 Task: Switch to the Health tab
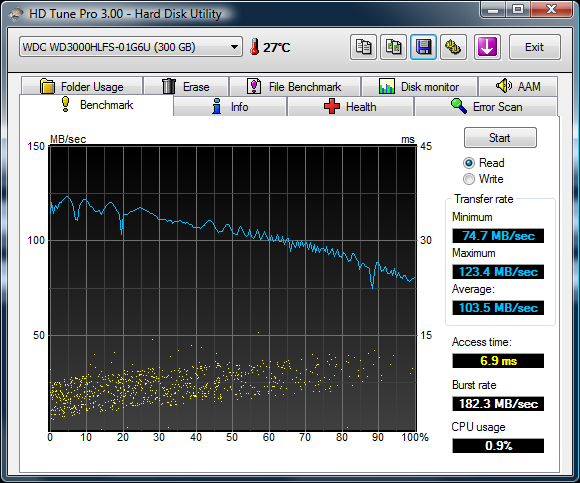tap(350, 107)
